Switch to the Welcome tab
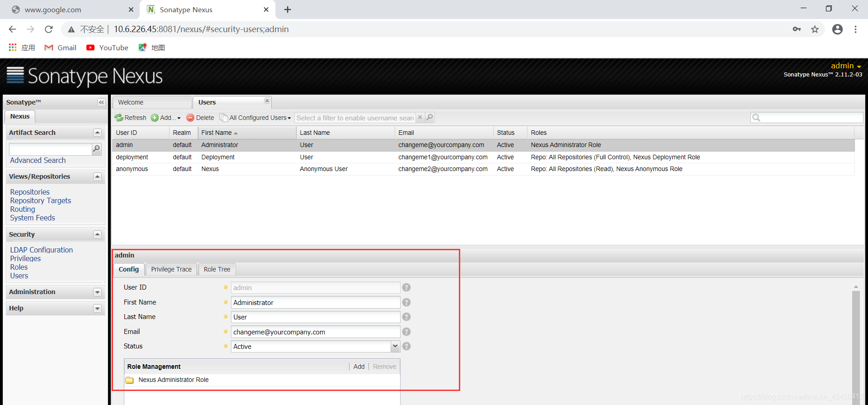Image resolution: width=868 pixels, height=405 pixels. coord(152,102)
